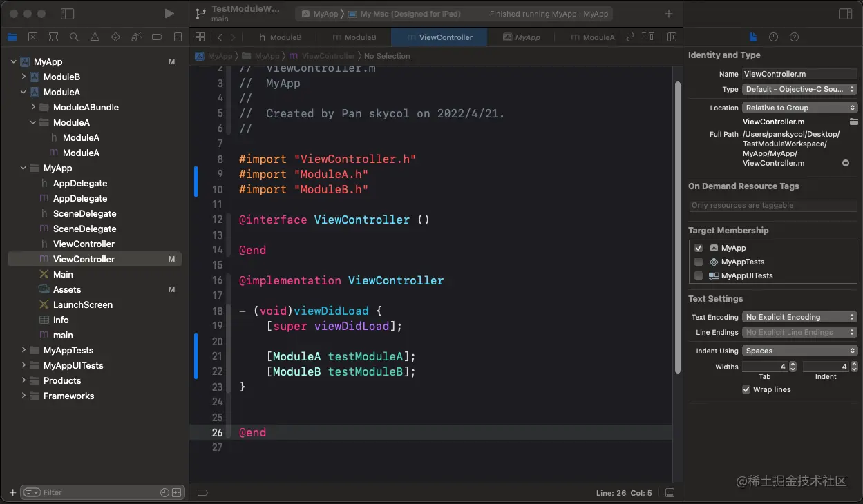Go forward in editor history
This screenshot has height=504, width=863.
[234, 37]
